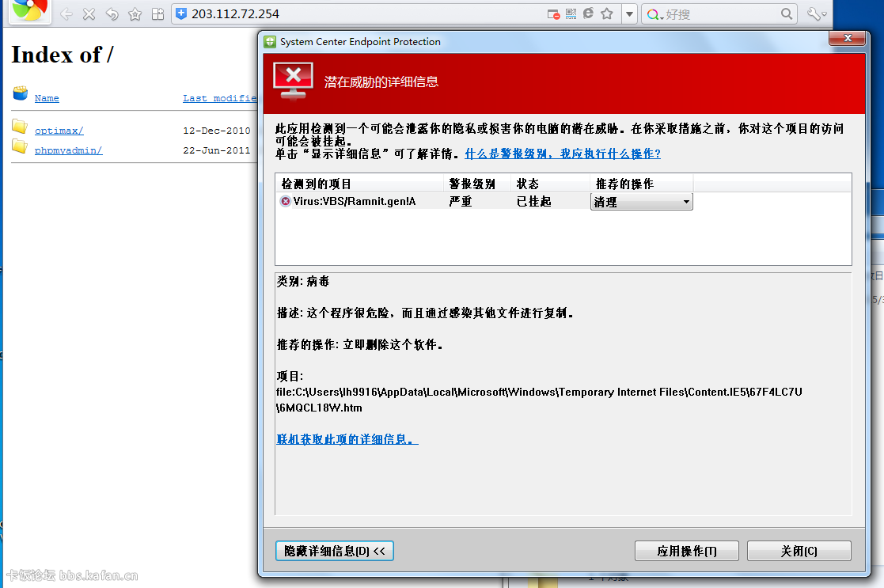Click the site security shield in address bar
884x588 pixels.
(181, 14)
